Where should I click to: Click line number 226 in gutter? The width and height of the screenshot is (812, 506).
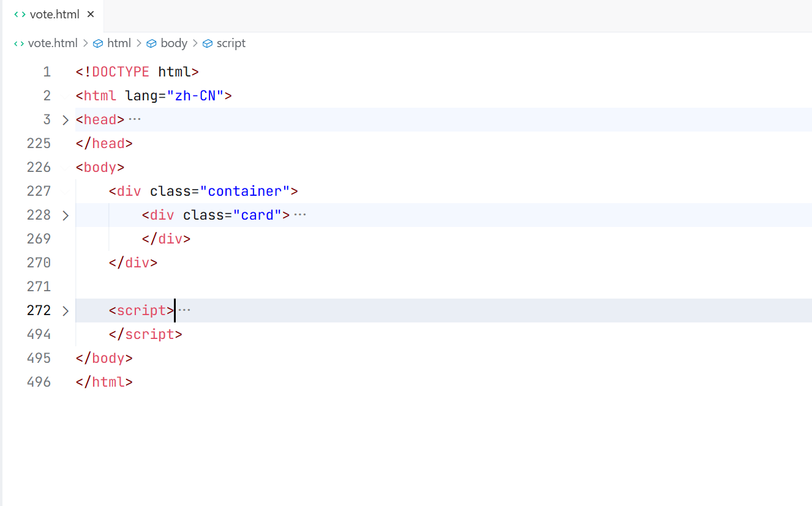39,167
